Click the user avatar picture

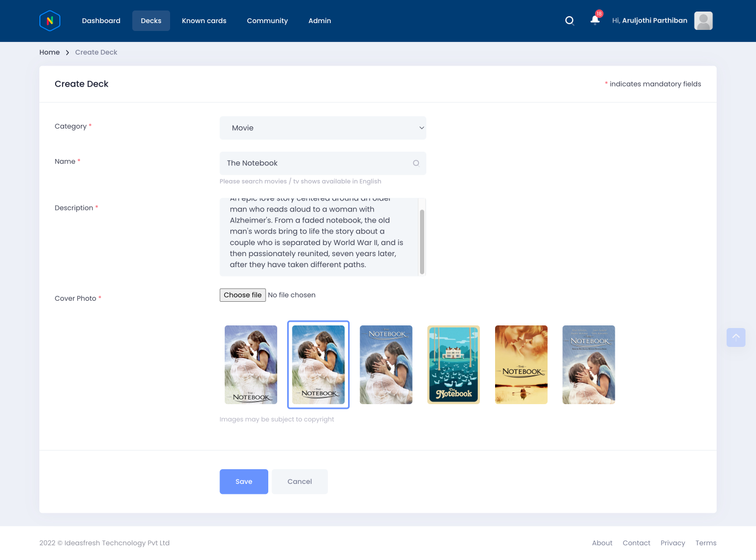pos(703,21)
